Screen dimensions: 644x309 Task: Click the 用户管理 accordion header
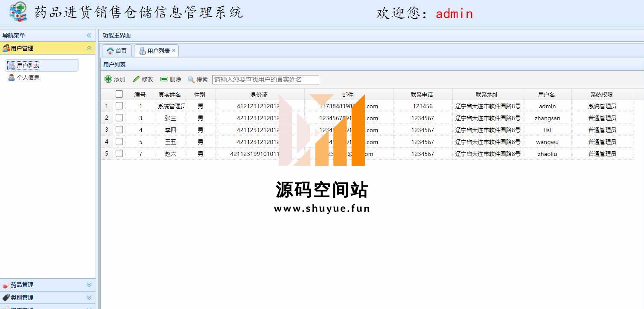[47, 48]
